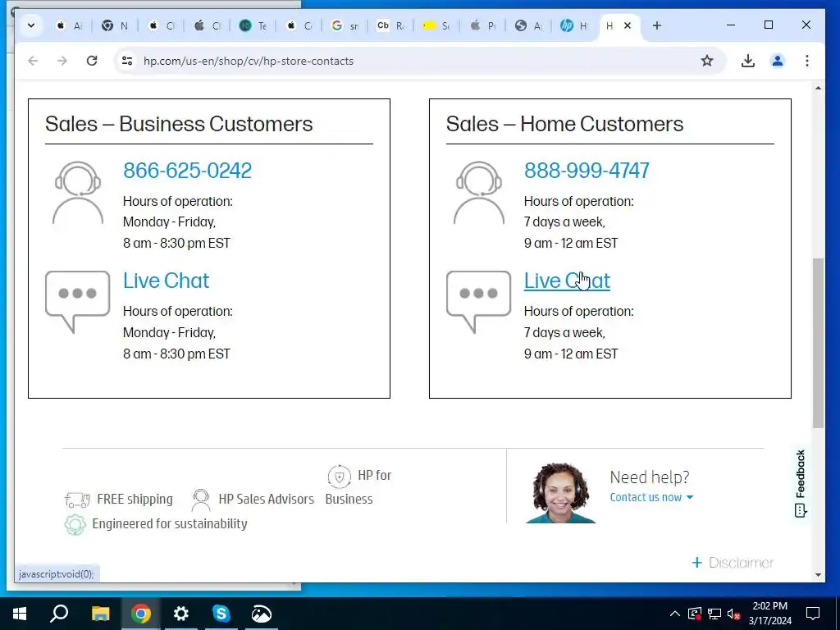Click the FREE shipping truck icon
Image resolution: width=840 pixels, height=630 pixels.
click(77, 500)
